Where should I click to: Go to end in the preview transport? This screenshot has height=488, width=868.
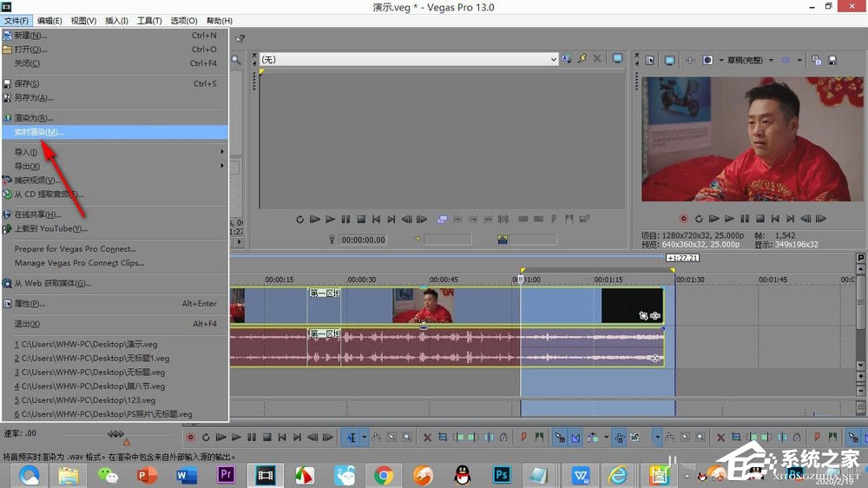click(791, 219)
